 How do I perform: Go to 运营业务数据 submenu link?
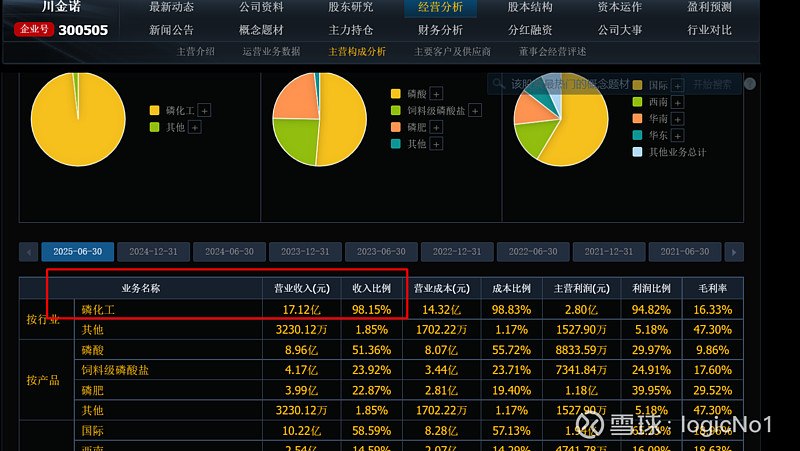[x=271, y=52]
